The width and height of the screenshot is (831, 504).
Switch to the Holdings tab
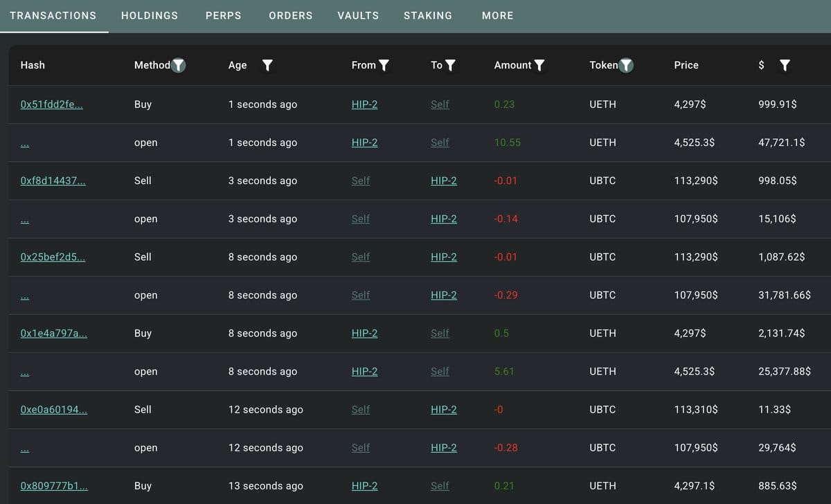(x=150, y=15)
